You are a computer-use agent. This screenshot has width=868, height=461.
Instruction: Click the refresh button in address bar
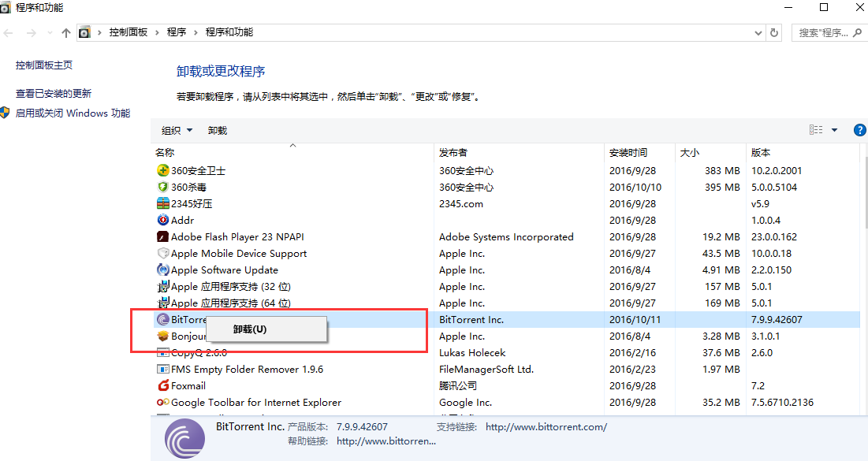coord(774,32)
